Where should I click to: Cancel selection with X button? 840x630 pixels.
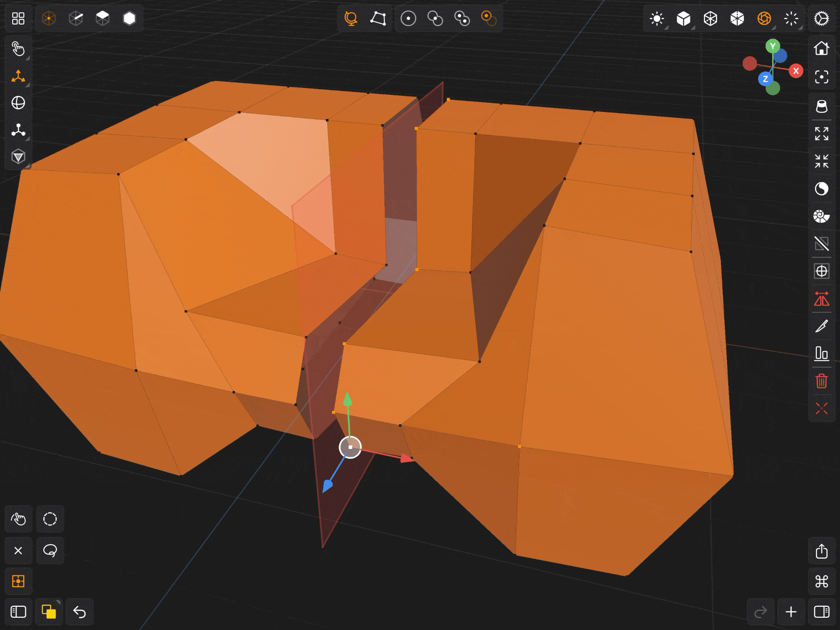pos(18,550)
